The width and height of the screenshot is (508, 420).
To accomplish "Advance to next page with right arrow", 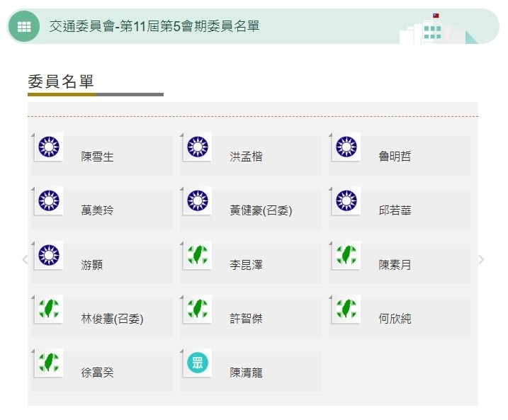I will click(x=481, y=260).
